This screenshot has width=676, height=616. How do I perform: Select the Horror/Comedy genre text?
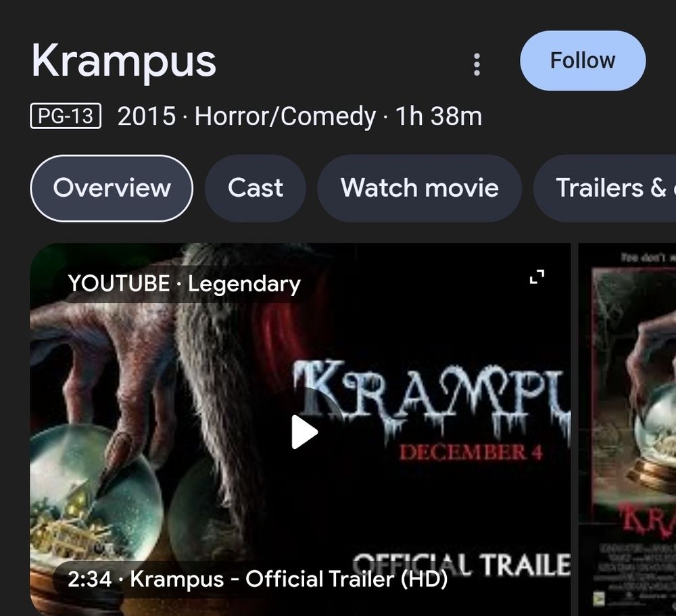pyautogui.click(x=285, y=116)
